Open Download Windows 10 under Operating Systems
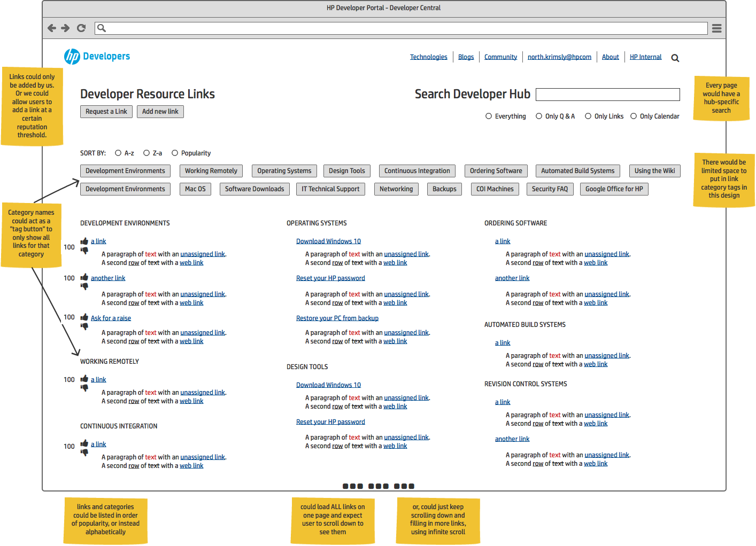The width and height of the screenshot is (756, 546). point(328,241)
